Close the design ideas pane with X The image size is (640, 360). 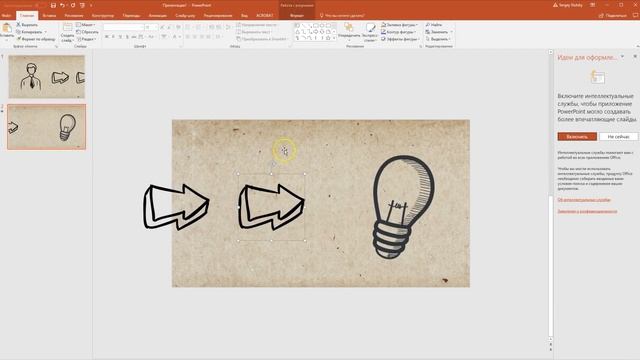[635, 57]
